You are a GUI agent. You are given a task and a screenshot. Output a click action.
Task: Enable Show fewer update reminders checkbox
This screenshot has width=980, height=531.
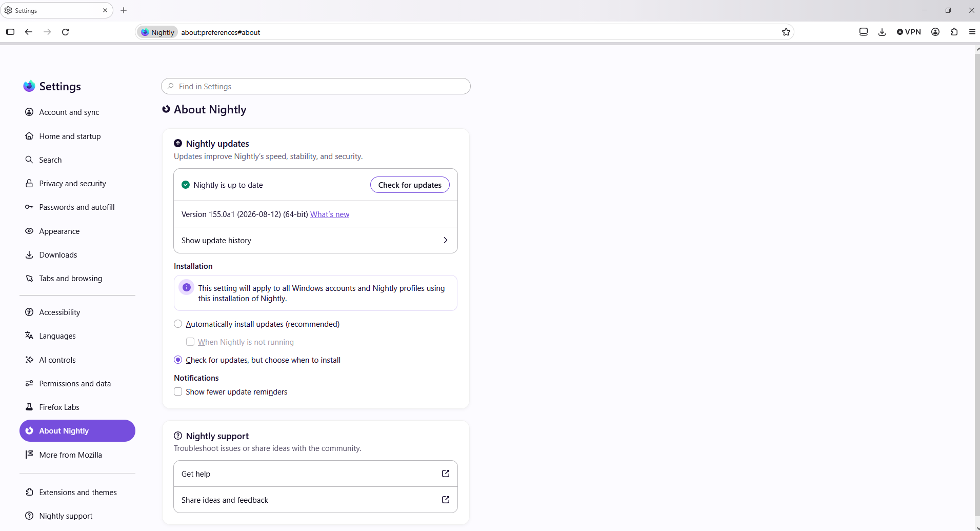coord(178,391)
